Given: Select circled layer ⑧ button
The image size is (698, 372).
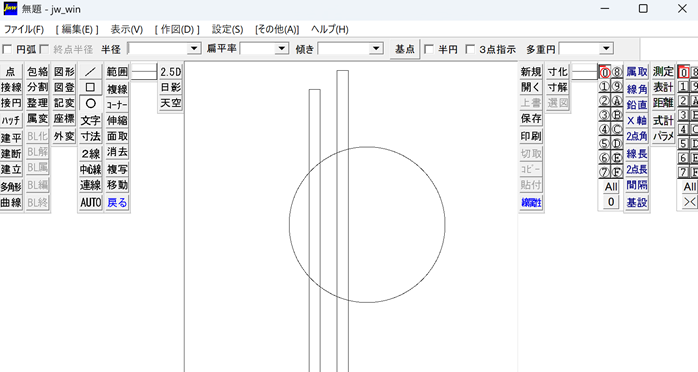Looking at the screenshot, I should (x=617, y=72).
